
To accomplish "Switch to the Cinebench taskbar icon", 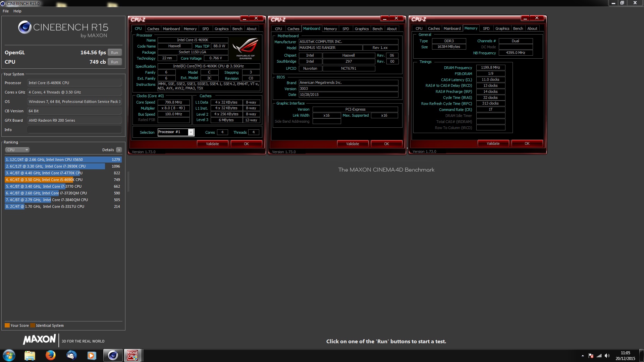I will coord(113,355).
